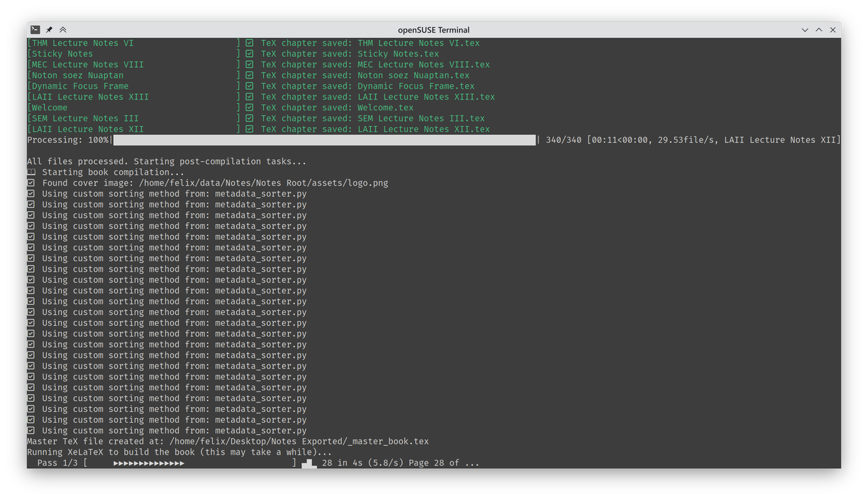
Task: Click the check mark before Noton soez Nuaptan.tex
Action: (250, 75)
